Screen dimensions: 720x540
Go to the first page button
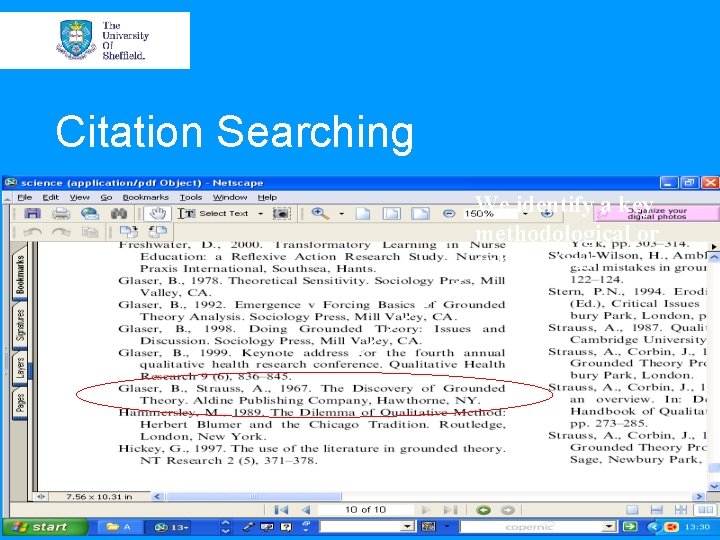(281, 510)
